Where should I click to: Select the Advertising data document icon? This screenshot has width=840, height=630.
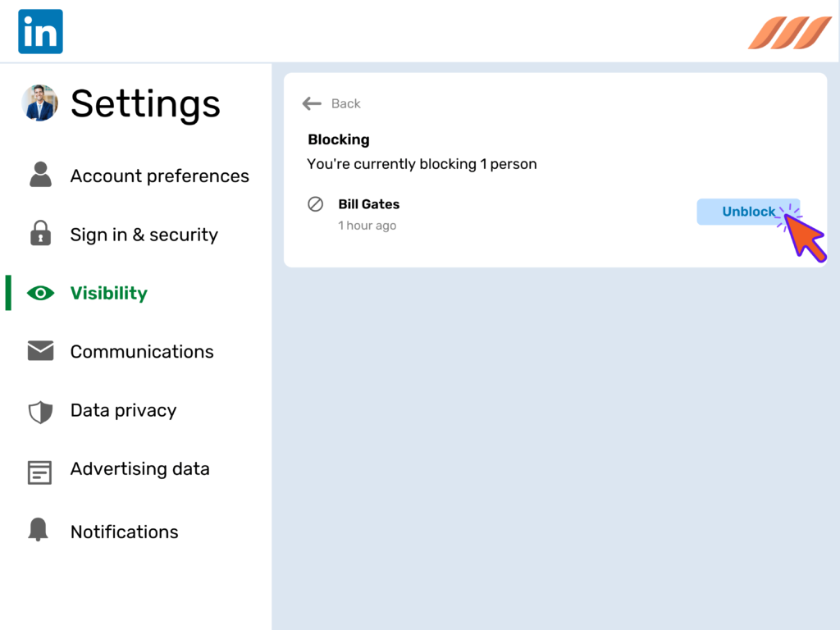40,472
